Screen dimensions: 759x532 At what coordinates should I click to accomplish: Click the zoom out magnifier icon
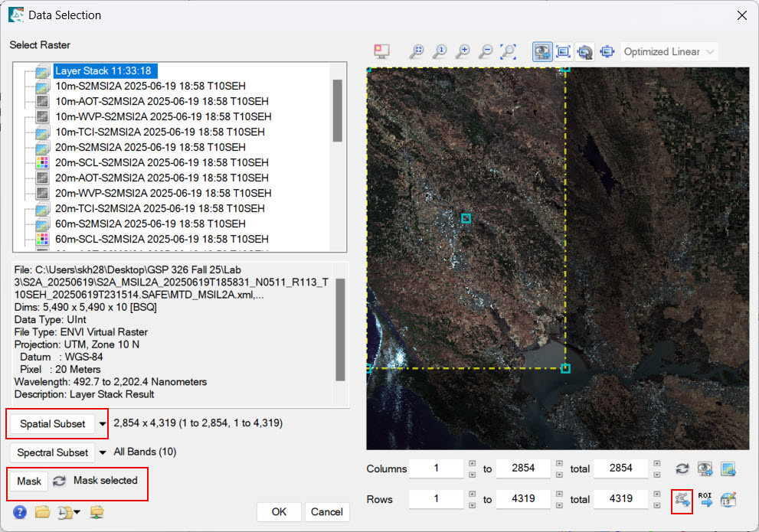tap(486, 51)
